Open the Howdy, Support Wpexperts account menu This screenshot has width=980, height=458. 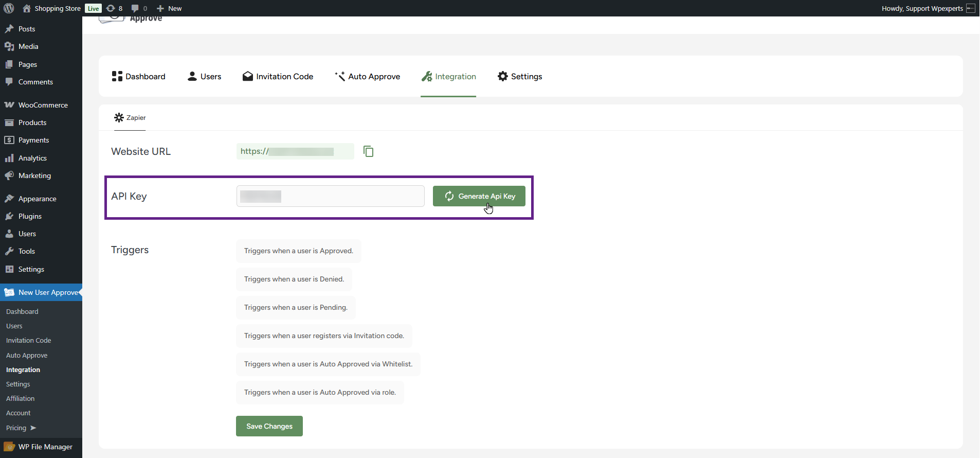pos(922,8)
